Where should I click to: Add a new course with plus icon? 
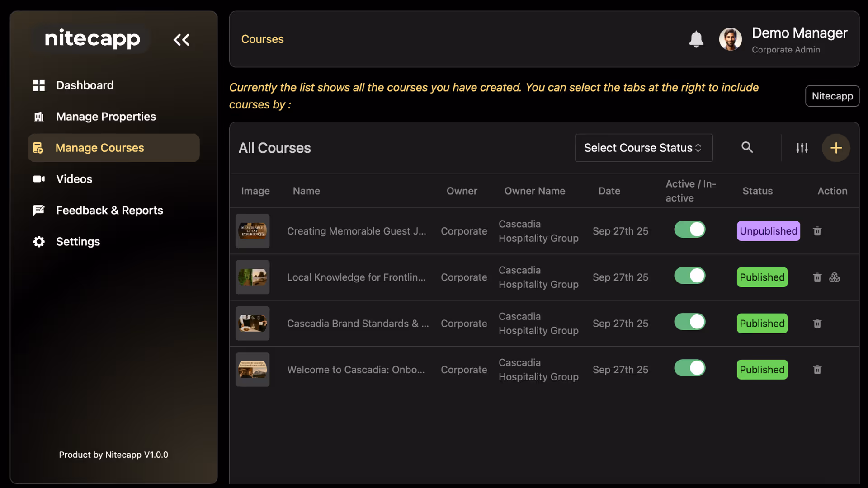point(835,148)
